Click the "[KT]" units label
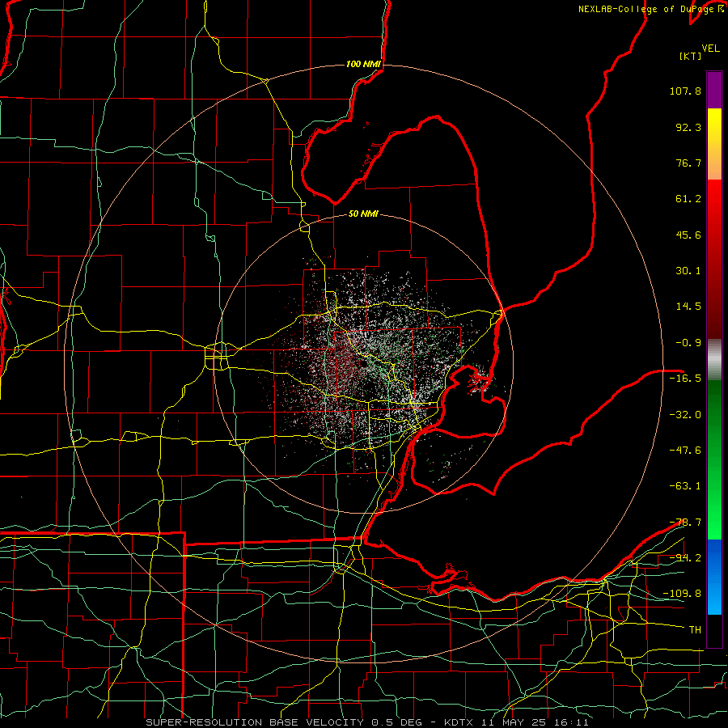Image resolution: width=728 pixels, height=728 pixels. click(690, 56)
